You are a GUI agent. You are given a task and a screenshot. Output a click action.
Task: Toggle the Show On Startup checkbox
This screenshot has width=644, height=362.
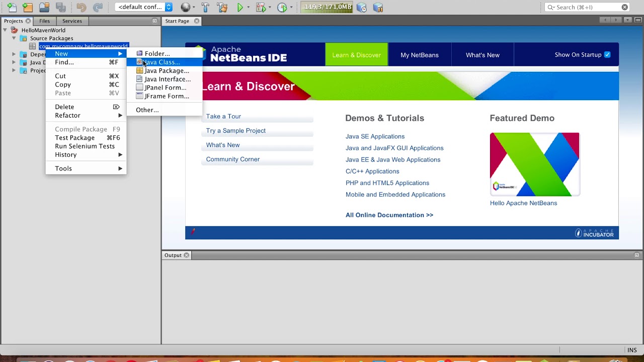pos(607,55)
